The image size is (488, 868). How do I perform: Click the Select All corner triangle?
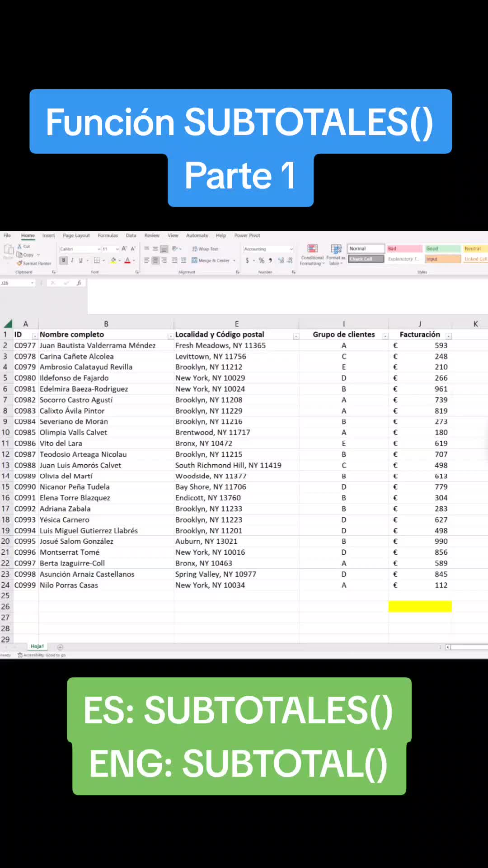pyautogui.click(x=8, y=324)
